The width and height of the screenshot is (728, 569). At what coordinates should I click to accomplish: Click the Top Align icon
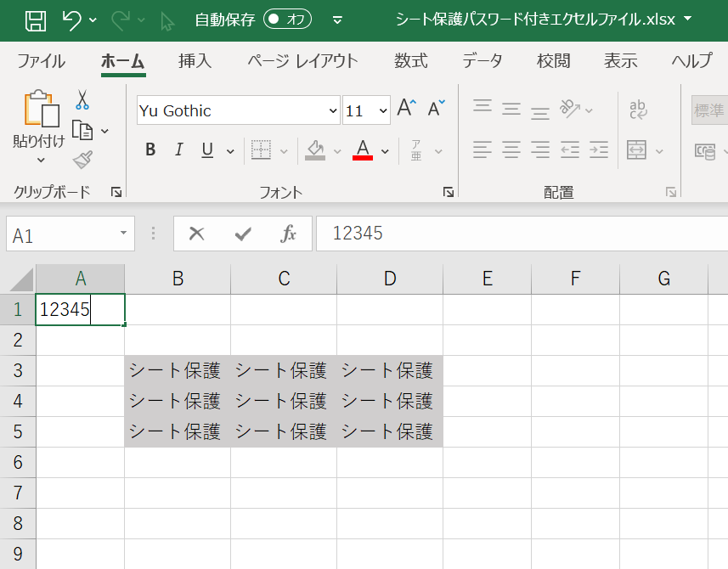tap(483, 106)
